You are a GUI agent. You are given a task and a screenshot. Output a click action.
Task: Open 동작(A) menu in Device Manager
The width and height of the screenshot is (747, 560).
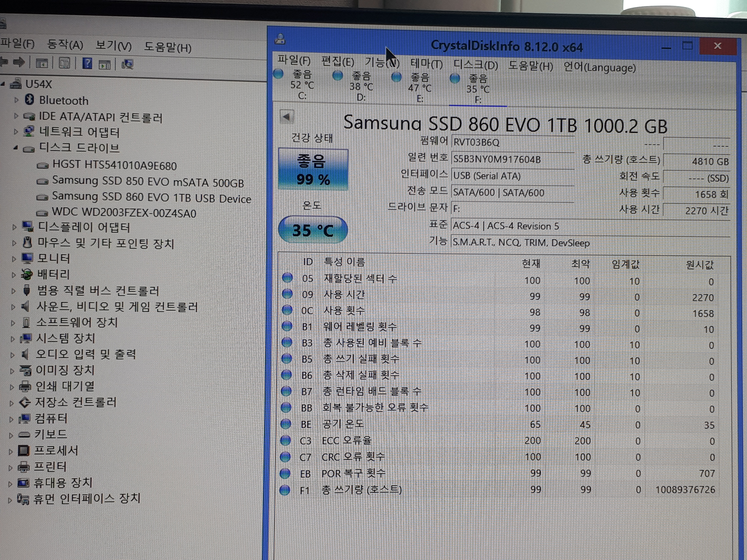(65, 45)
